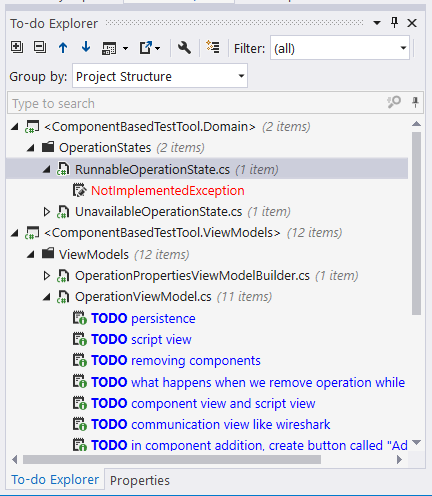Expand OperationPropertiesViewModelBuilder.cs node
Screen dimensions: 432x496
47,276
